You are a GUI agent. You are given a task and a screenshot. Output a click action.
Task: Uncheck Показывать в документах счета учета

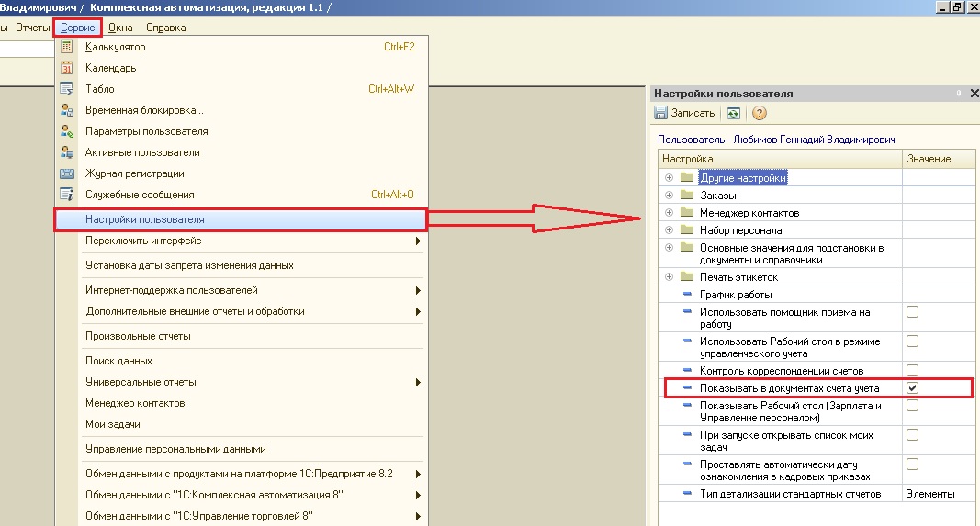click(x=913, y=388)
